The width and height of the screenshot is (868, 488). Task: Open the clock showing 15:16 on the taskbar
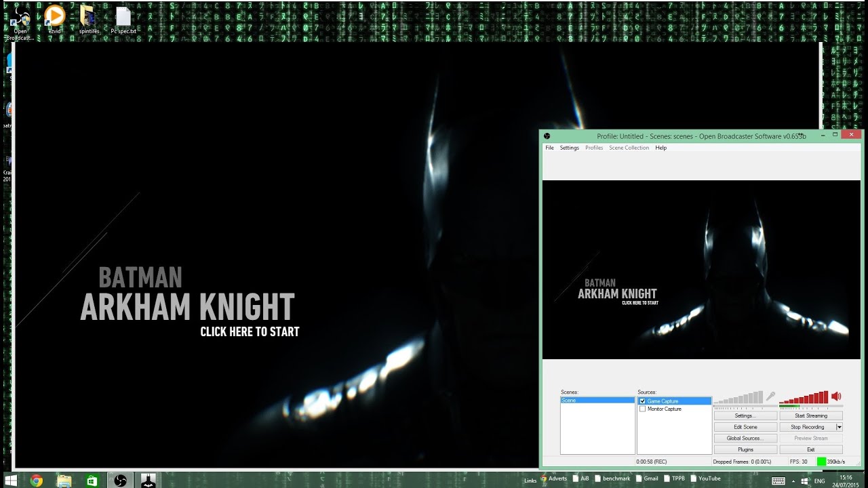coord(846,481)
